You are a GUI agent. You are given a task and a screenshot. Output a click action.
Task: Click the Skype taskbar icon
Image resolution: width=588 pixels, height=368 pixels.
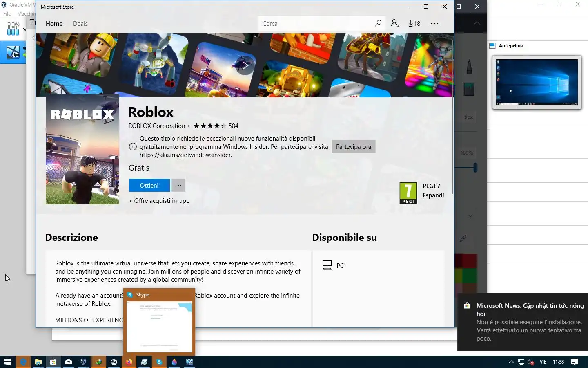click(x=159, y=362)
